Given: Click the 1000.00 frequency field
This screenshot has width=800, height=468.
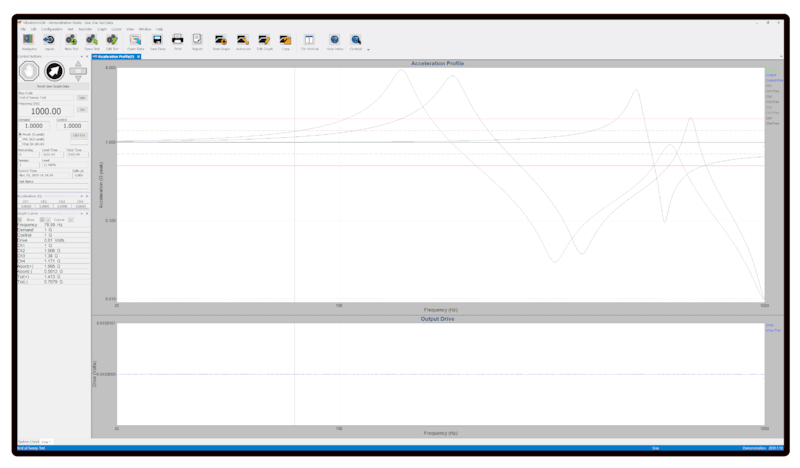Looking at the screenshot, I should pyautogui.click(x=46, y=111).
